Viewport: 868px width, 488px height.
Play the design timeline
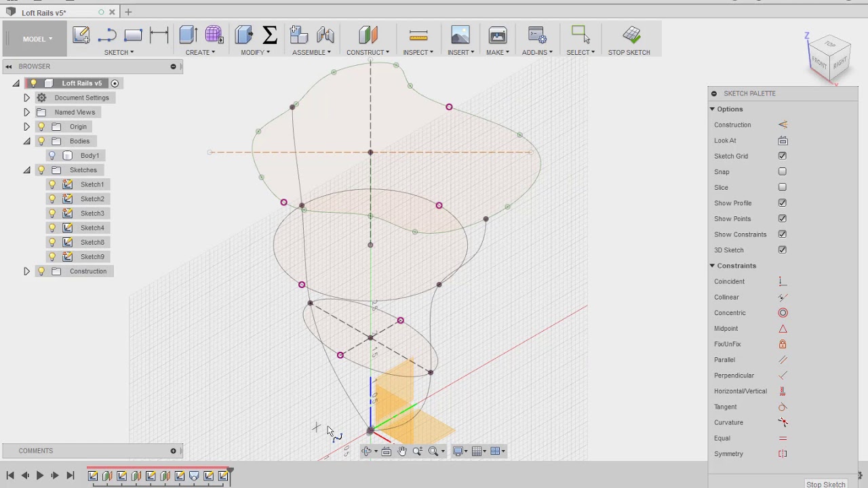[x=39, y=476]
